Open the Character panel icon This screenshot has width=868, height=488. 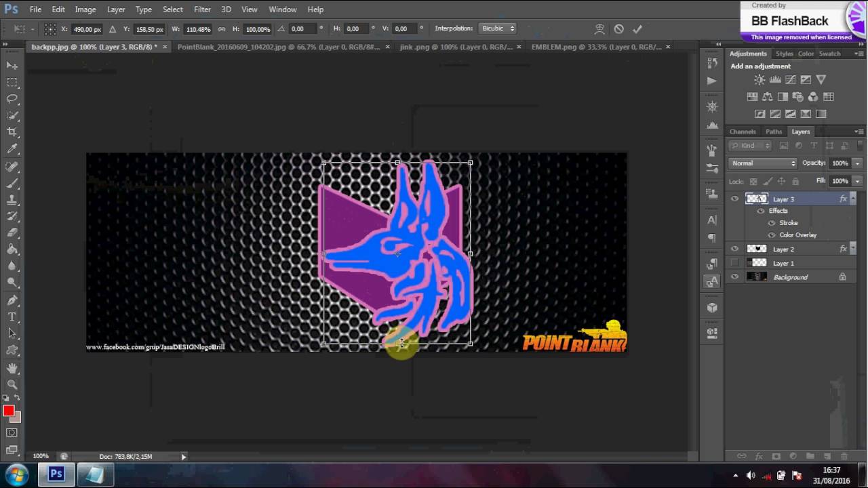pyautogui.click(x=712, y=220)
